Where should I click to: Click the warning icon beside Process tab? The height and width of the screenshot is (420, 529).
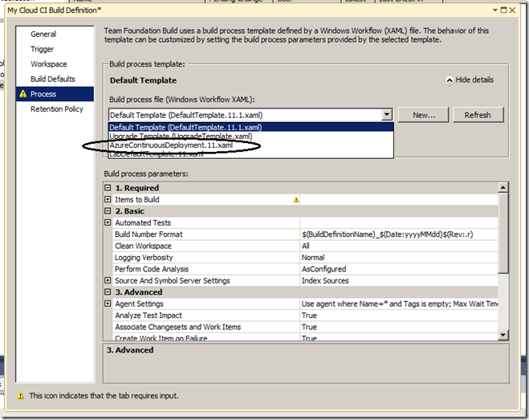pos(22,94)
